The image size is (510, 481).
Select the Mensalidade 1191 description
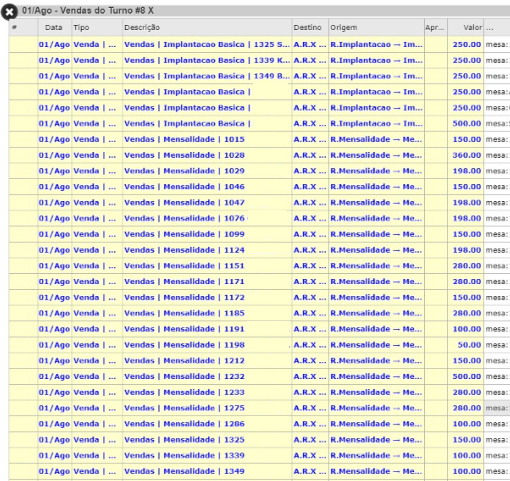point(184,329)
